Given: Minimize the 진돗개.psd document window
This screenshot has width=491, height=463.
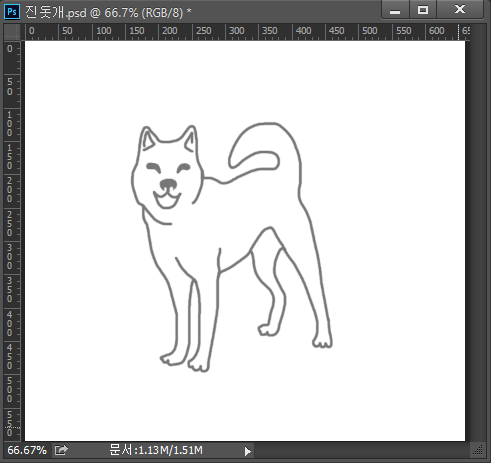Looking at the screenshot, I should tap(395, 10).
